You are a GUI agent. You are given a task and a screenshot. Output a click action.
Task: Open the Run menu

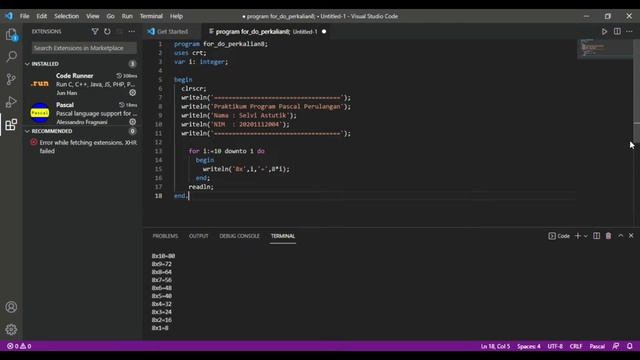[x=127, y=16]
